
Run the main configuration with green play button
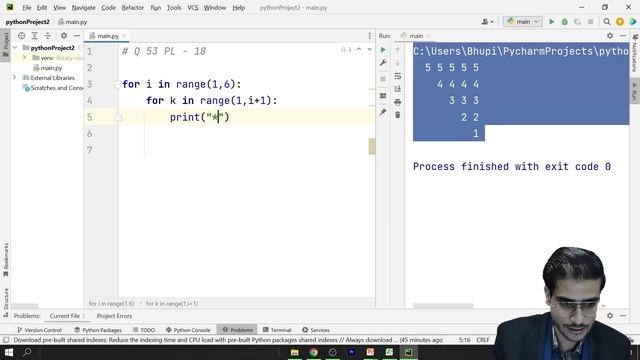tap(551, 22)
